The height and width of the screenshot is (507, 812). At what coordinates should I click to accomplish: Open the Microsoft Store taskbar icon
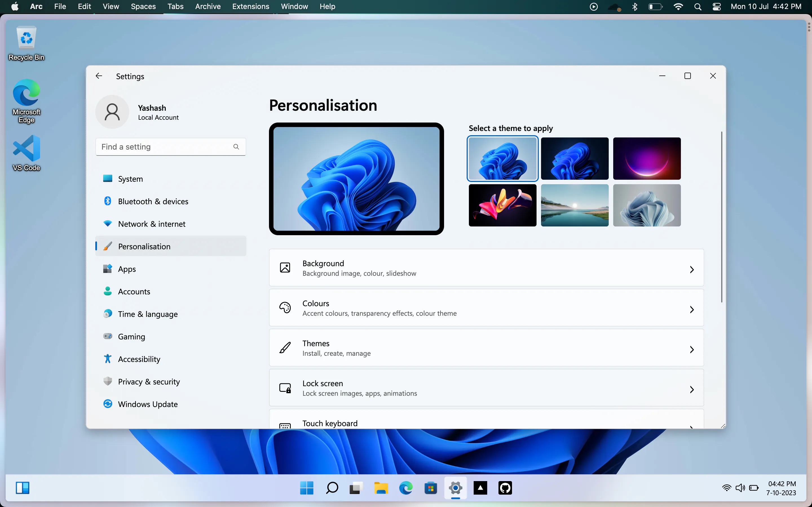coord(431,488)
